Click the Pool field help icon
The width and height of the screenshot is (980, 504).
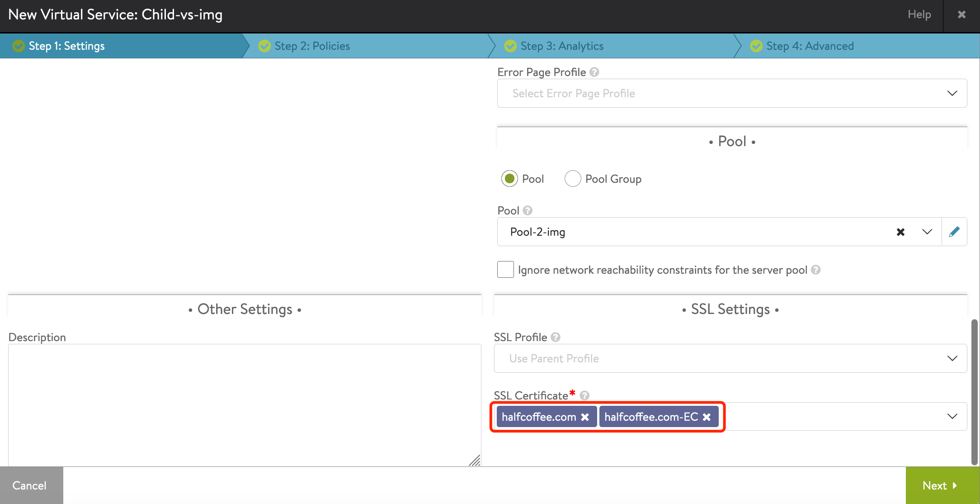528,210
